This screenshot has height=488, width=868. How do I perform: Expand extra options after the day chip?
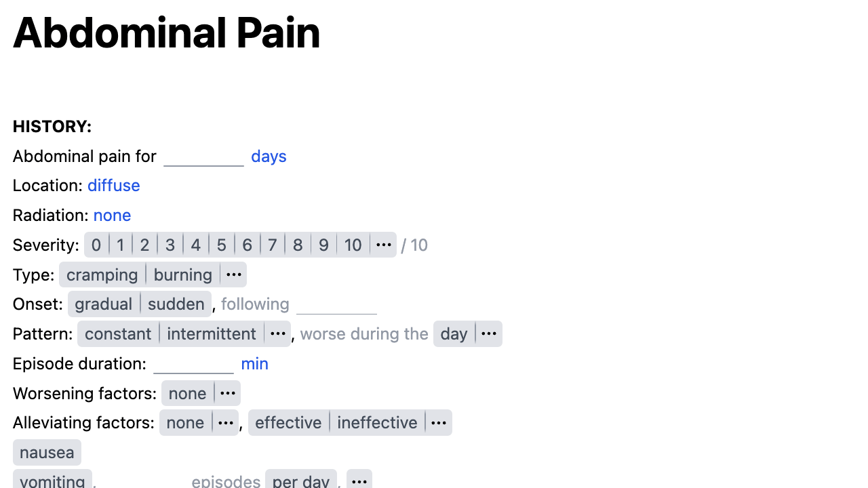tap(489, 333)
